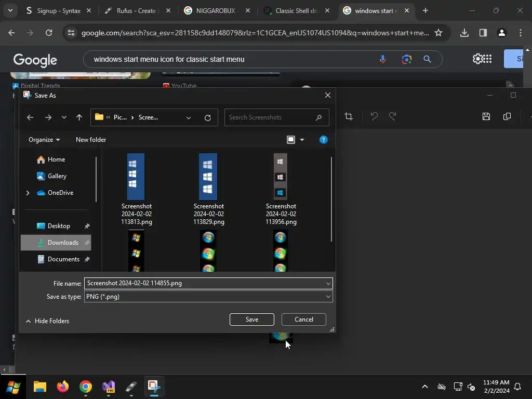Close the Save As dialog
Screen dimensions: 532x399
point(327,96)
